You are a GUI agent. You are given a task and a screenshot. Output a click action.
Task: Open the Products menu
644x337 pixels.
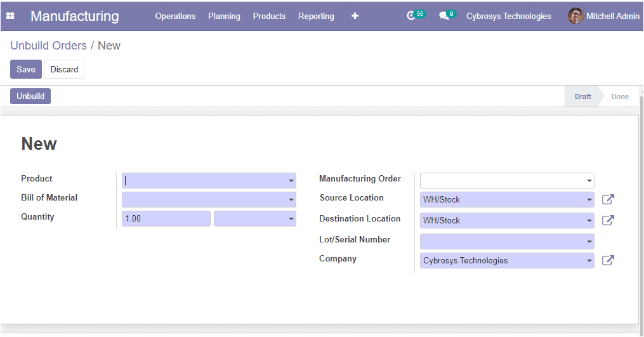click(269, 16)
